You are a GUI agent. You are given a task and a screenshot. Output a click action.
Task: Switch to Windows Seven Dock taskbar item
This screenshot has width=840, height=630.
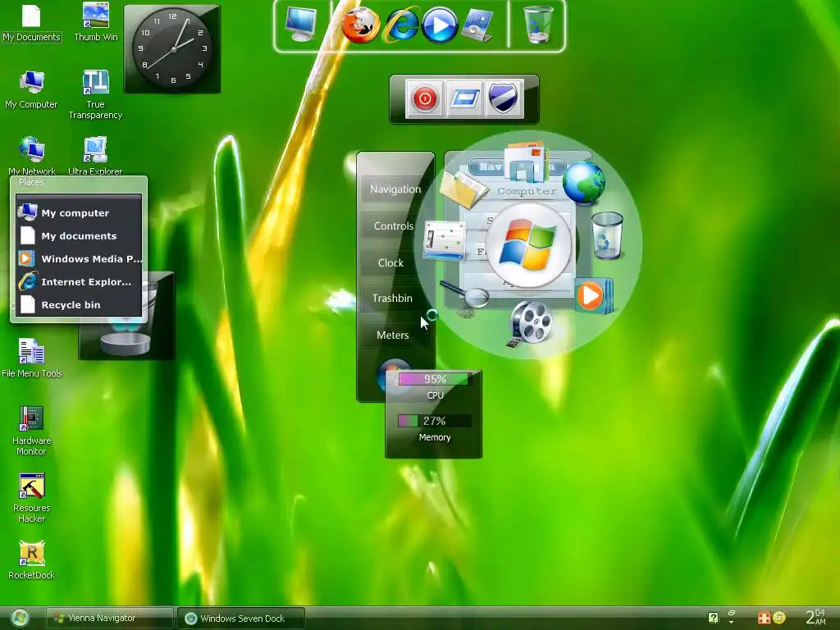pyautogui.click(x=241, y=619)
